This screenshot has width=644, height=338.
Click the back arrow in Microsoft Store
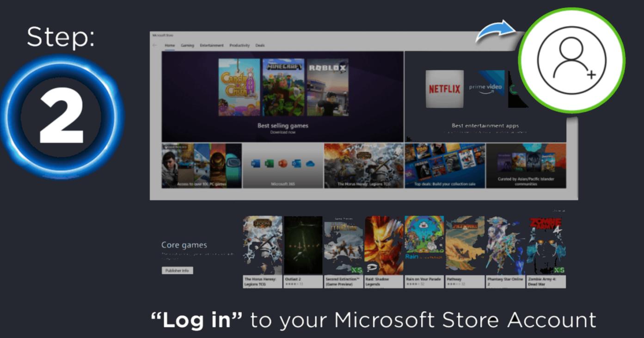(154, 45)
